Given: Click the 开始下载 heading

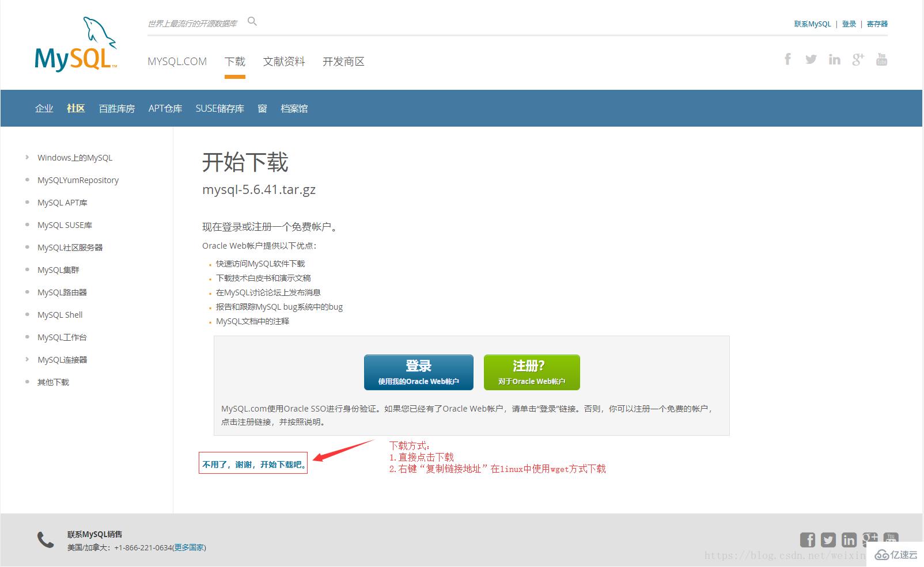Looking at the screenshot, I should pyautogui.click(x=245, y=162).
